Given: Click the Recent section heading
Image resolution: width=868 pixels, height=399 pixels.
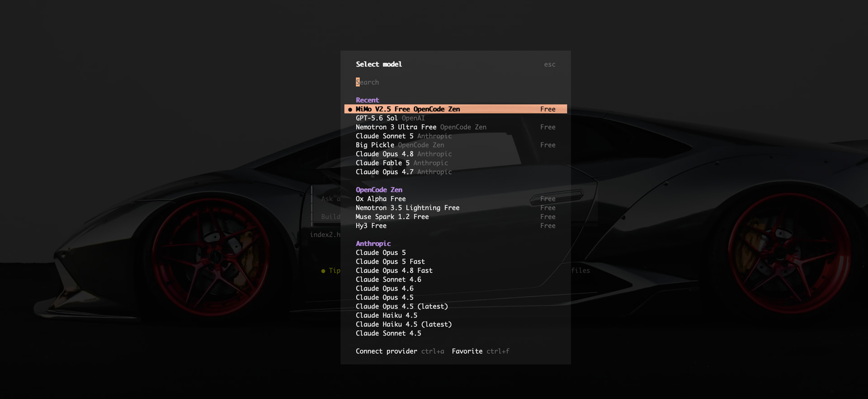Looking at the screenshot, I should 367,100.
